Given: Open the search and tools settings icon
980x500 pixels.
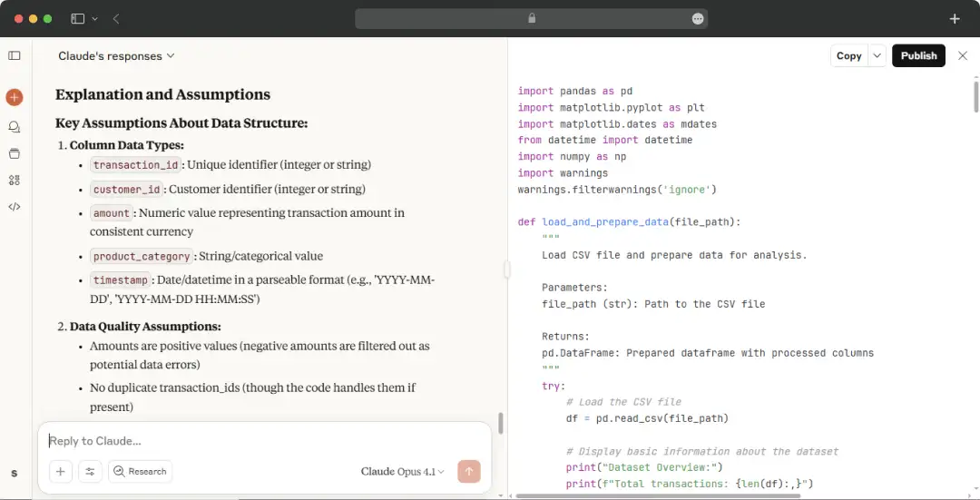Looking at the screenshot, I should 90,471.
